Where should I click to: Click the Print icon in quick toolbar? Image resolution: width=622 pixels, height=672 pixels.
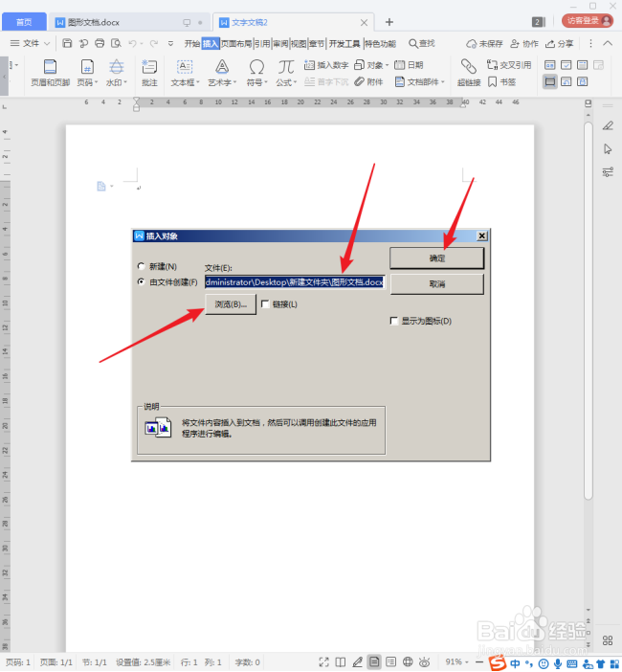(100, 43)
